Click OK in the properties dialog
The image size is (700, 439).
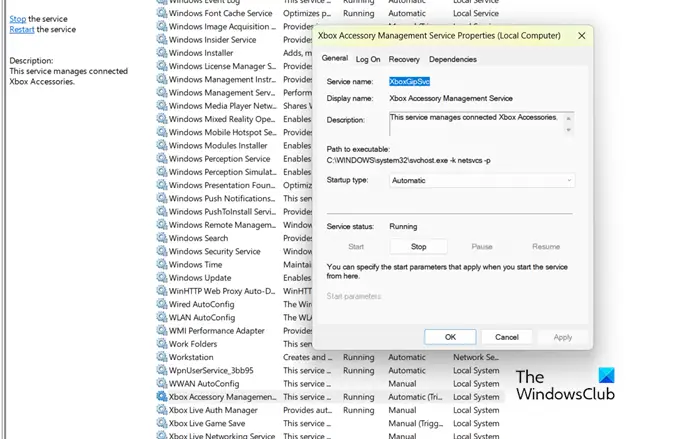pos(450,337)
